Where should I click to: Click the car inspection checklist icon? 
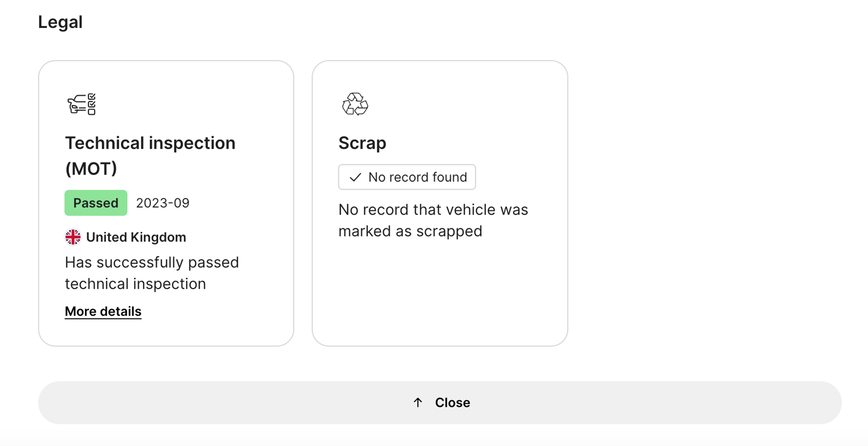[82, 104]
